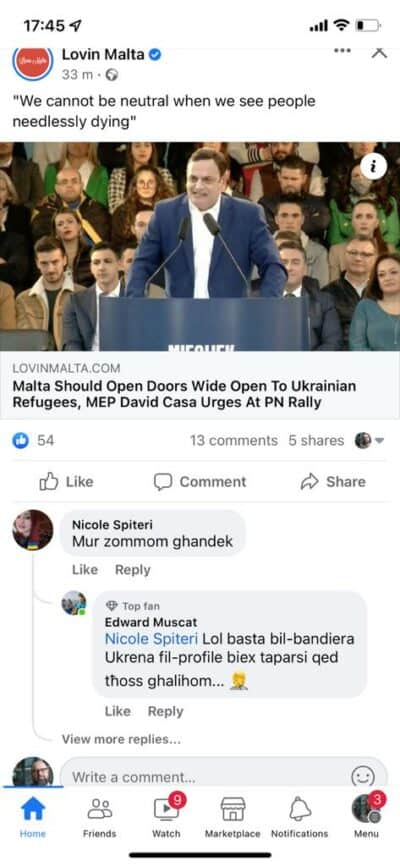Expand the comment-as profile dropdown arrow

click(x=379, y=441)
